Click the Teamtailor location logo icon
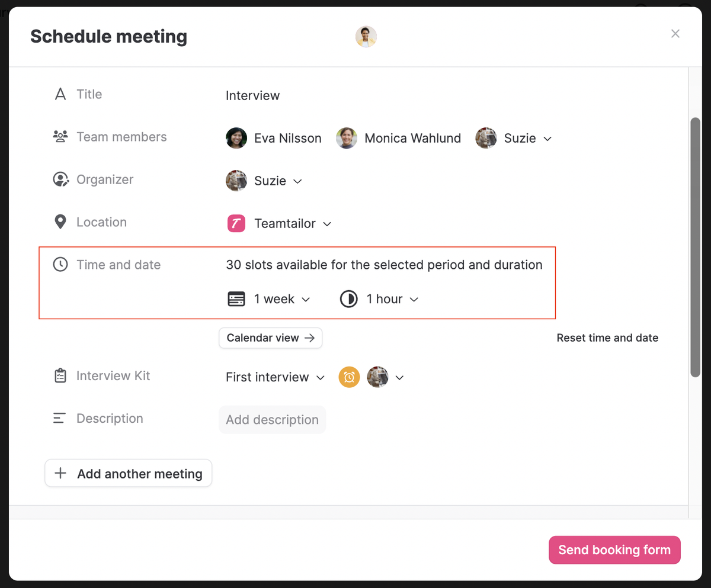Screen dimensions: 711x588 [x=236, y=223]
